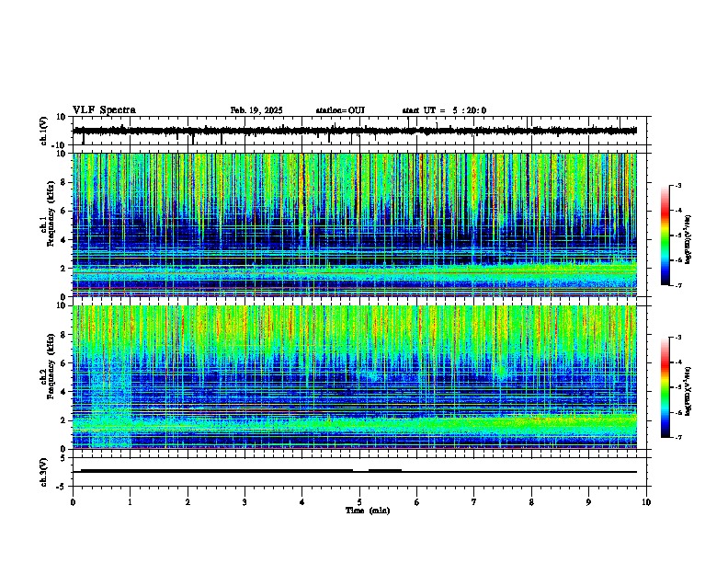Click the ch.1(V) waveform trace panel
The width and height of the screenshot is (728, 563).
click(361, 131)
